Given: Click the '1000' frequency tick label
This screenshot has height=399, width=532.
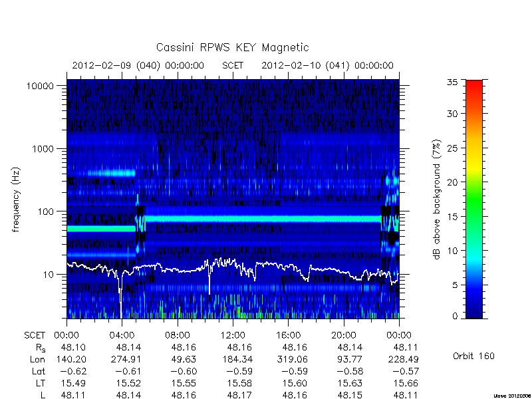Looking at the screenshot, I should 43,149.
